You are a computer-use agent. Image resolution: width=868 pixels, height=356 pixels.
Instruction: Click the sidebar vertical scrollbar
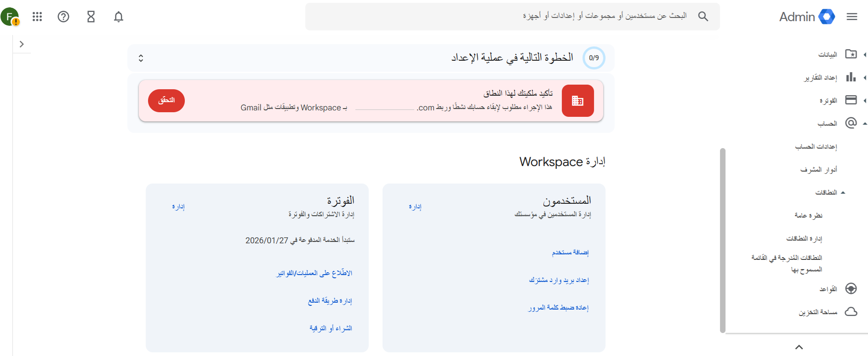[723, 240]
